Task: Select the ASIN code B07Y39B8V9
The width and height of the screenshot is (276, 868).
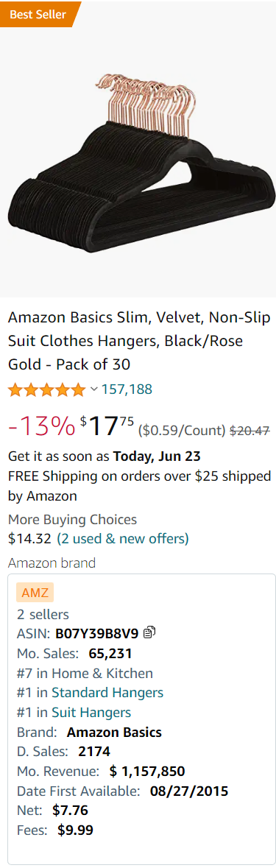Action: tap(97, 632)
